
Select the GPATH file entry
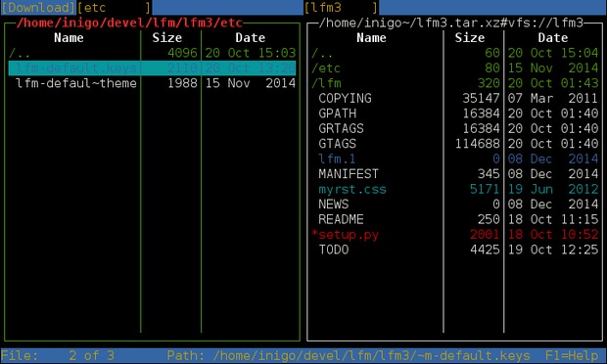455,114
